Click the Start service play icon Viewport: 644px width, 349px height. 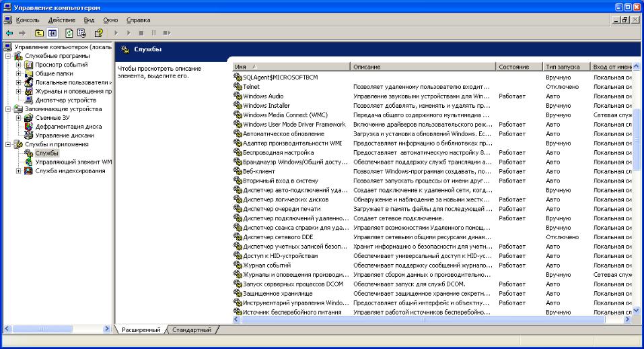[x=116, y=33]
